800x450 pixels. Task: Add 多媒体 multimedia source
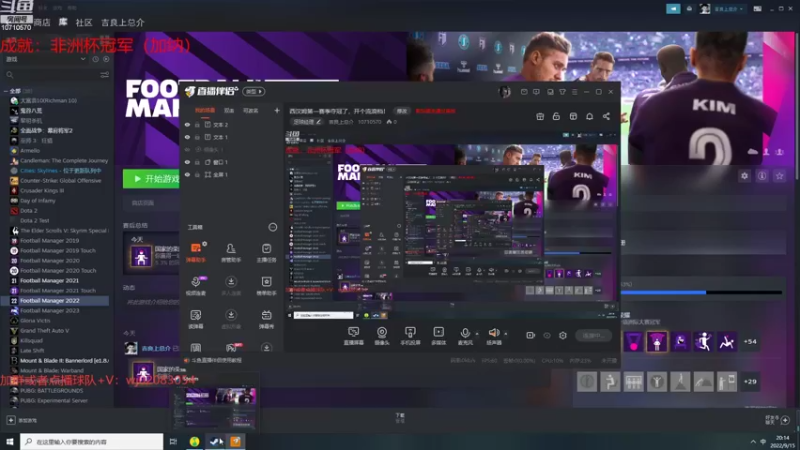[x=439, y=336]
